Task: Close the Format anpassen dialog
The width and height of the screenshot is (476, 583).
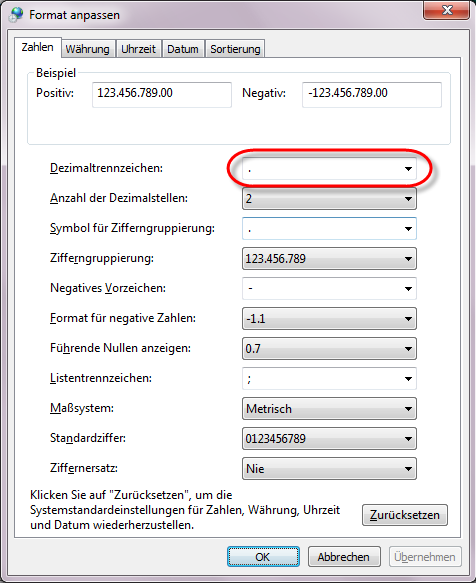Action: (446, 10)
